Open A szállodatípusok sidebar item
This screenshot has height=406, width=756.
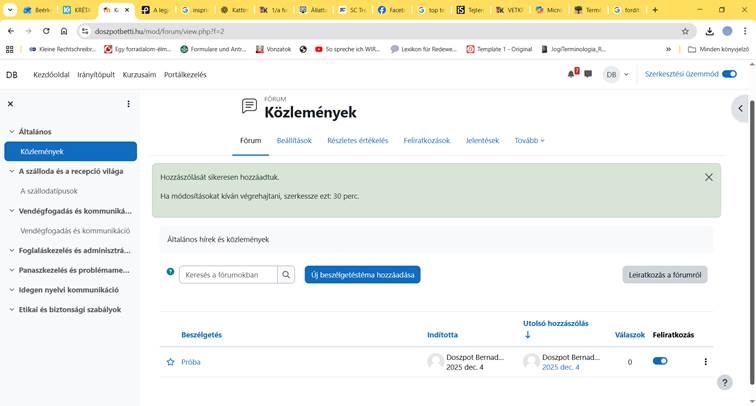(49, 191)
